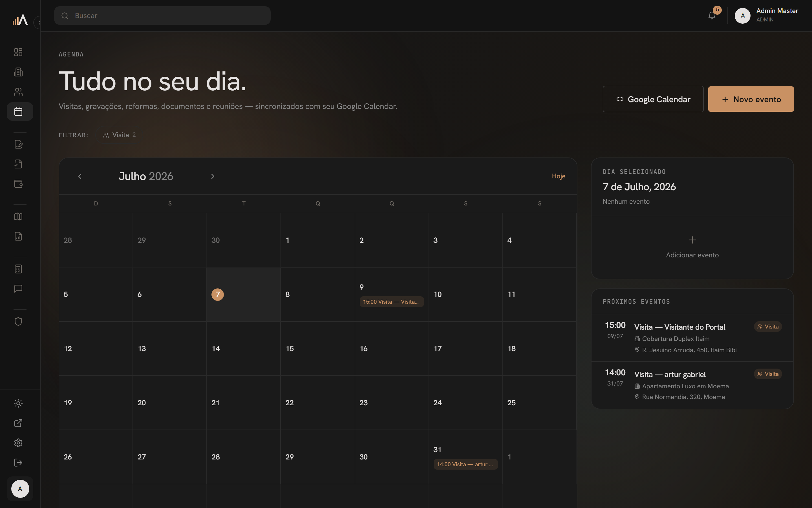Select day 22 in the calendar

coord(317,403)
